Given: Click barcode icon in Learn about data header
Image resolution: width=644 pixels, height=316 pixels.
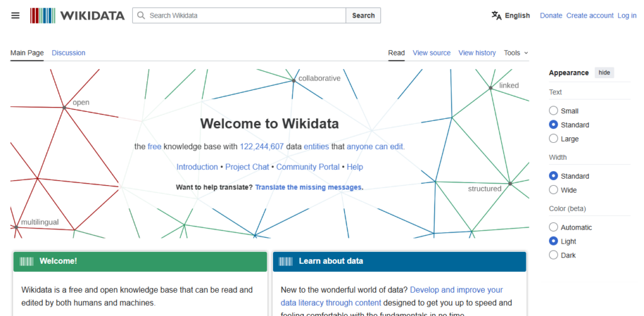Looking at the screenshot, I should point(286,261).
